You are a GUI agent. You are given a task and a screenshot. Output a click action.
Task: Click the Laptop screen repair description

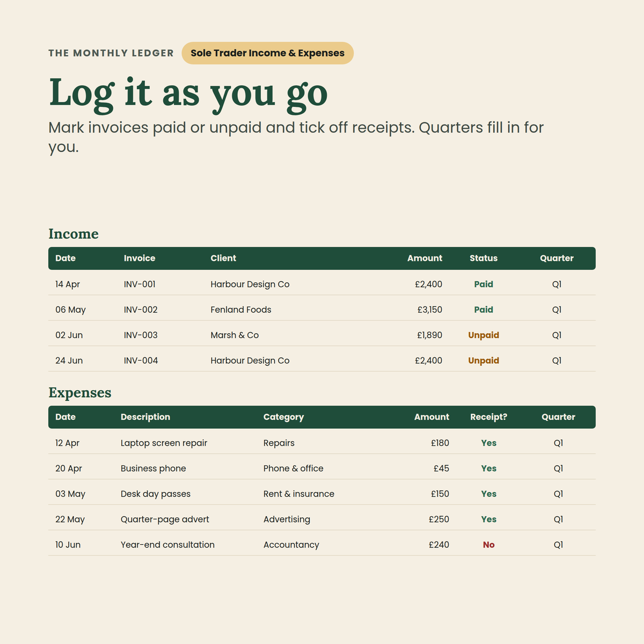(164, 443)
